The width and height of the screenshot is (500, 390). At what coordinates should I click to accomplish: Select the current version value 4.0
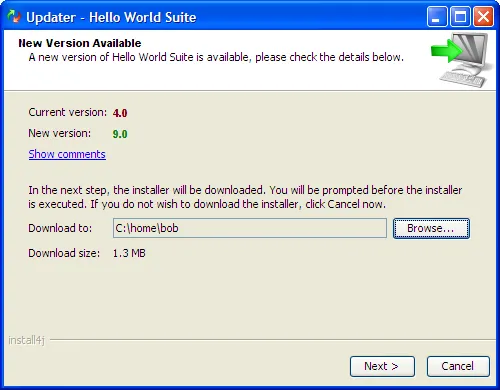pyautogui.click(x=120, y=113)
